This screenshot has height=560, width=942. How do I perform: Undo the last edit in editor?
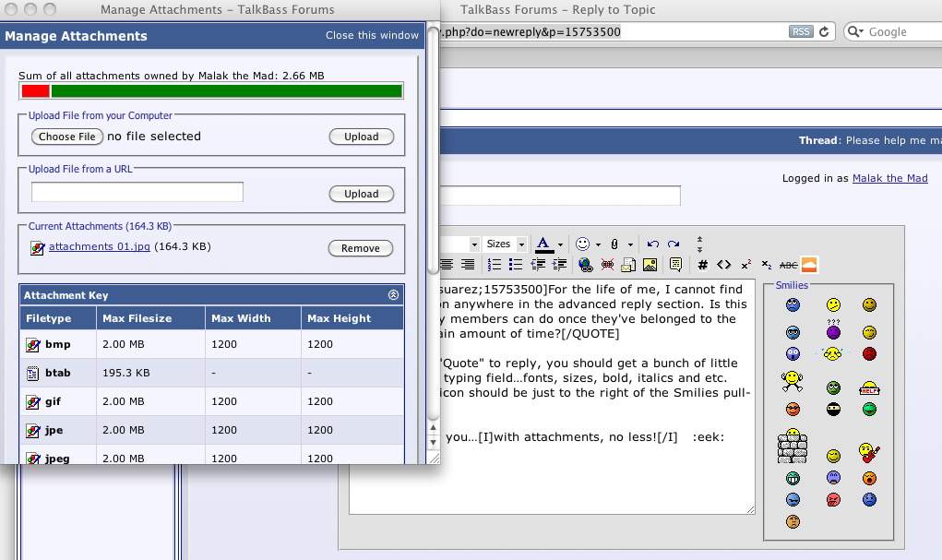[653, 244]
